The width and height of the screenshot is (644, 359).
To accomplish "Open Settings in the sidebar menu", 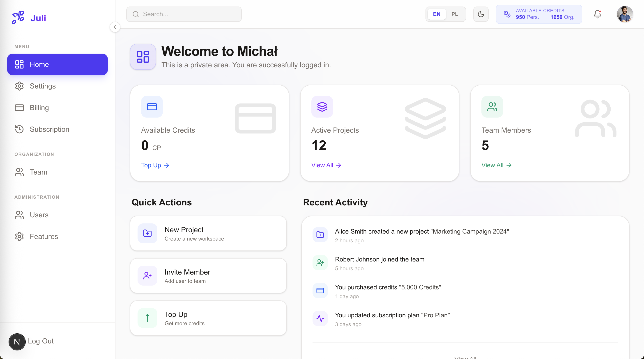I will pos(57,86).
